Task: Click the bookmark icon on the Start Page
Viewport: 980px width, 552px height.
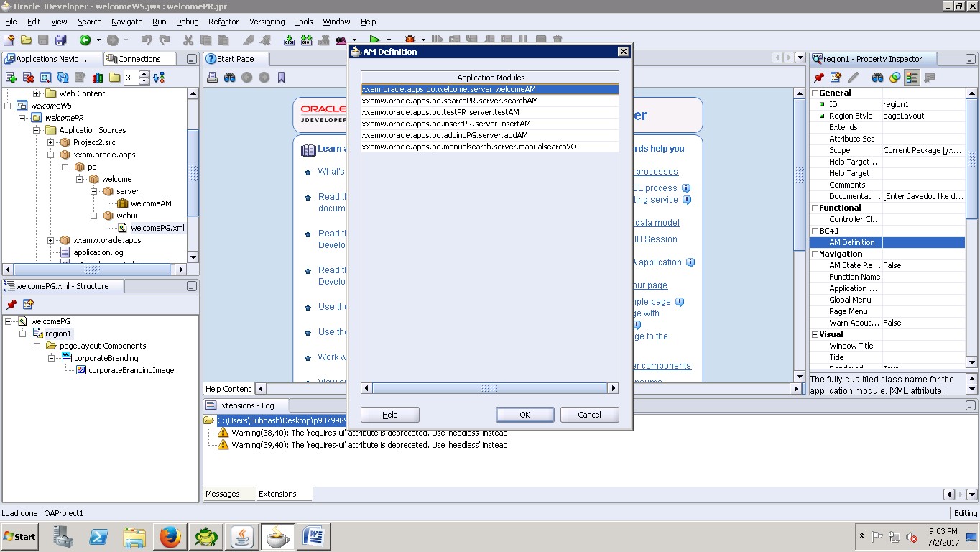Action: pos(281,77)
